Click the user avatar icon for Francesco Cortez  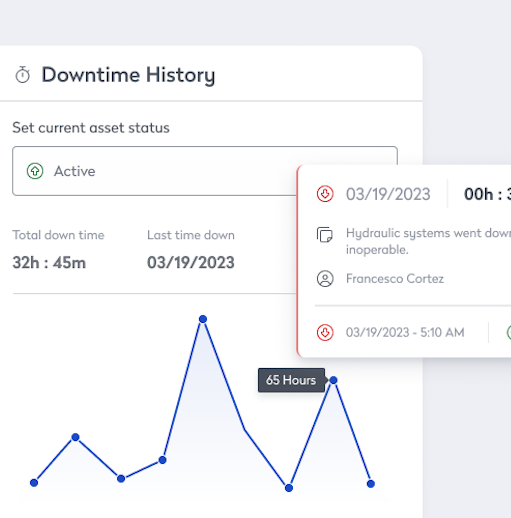pyautogui.click(x=325, y=278)
